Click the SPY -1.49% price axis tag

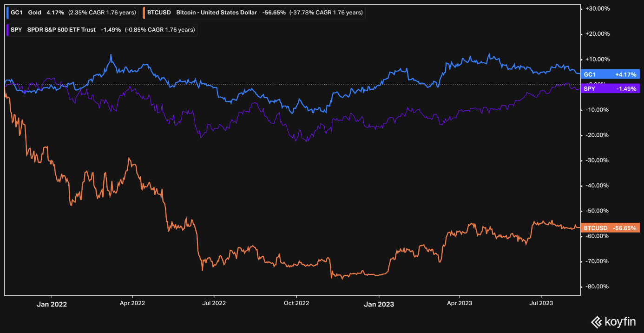click(610, 88)
